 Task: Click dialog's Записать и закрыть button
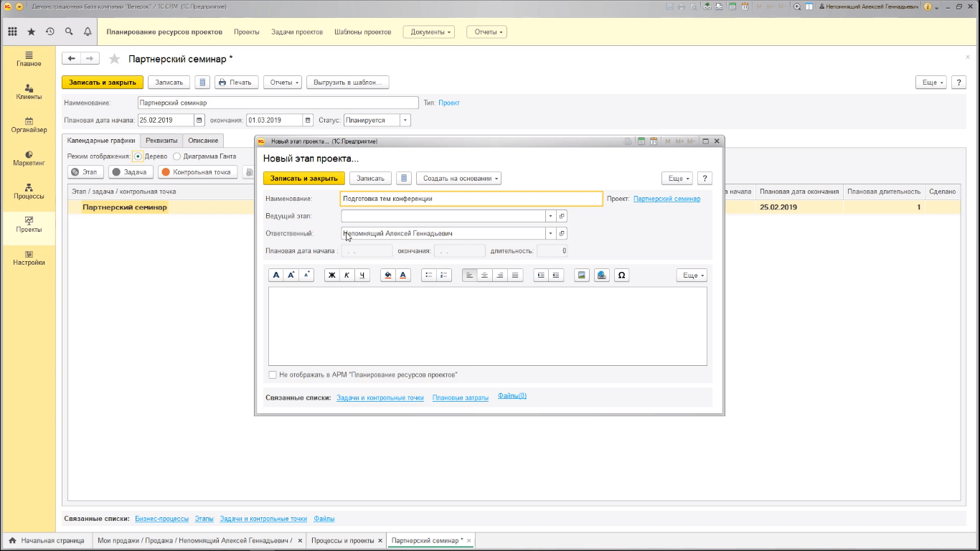(303, 178)
